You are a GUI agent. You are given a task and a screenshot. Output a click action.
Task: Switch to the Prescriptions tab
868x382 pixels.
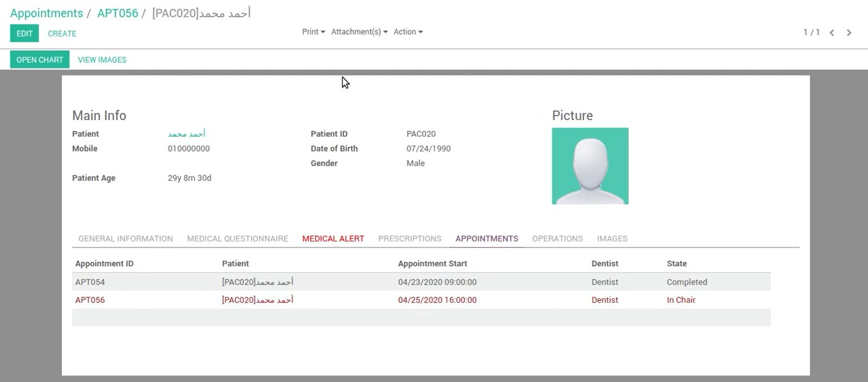[410, 239]
